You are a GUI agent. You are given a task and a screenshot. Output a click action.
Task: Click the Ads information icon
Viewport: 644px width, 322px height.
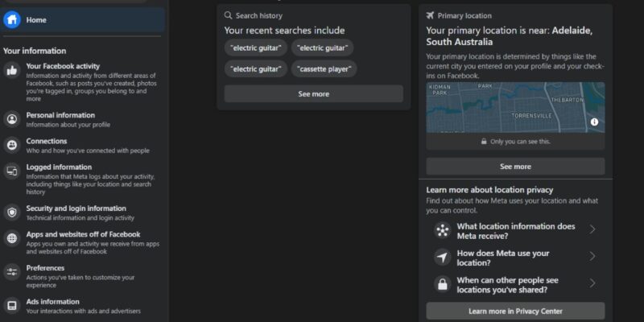(12, 306)
